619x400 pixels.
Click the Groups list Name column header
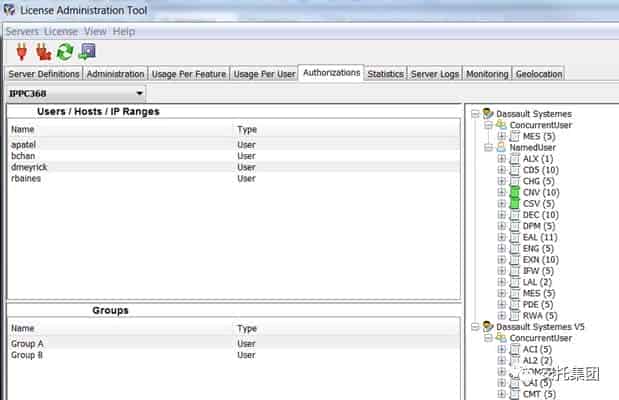[121, 329]
